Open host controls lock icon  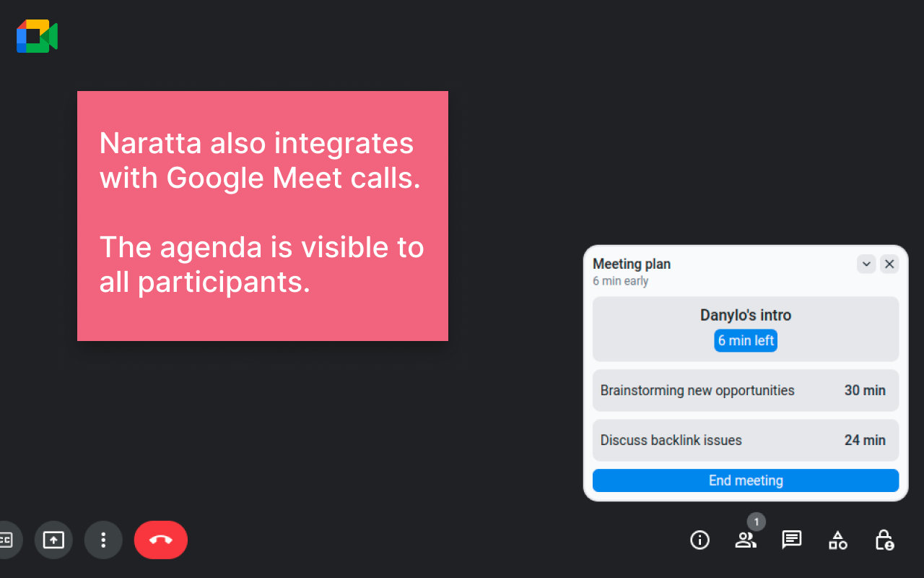coord(884,540)
